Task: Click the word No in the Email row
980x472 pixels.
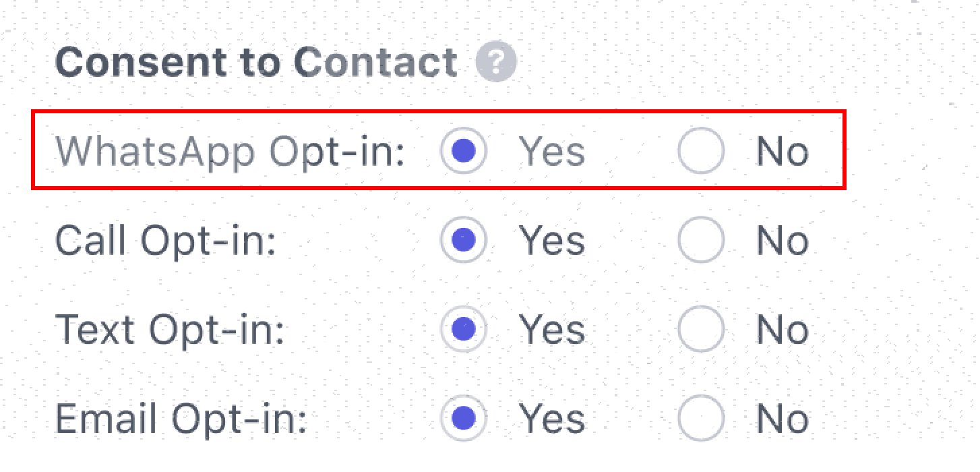Action: [x=782, y=419]
